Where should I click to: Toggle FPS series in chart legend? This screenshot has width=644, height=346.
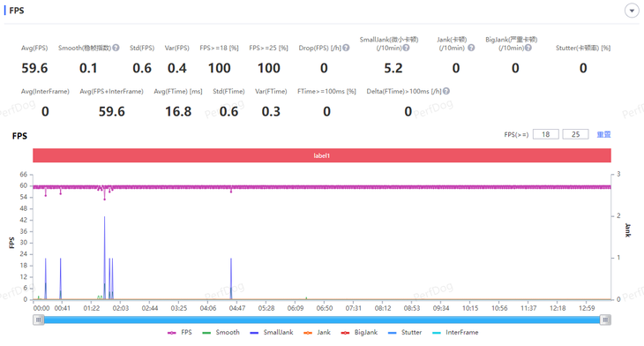click(180, 332)
